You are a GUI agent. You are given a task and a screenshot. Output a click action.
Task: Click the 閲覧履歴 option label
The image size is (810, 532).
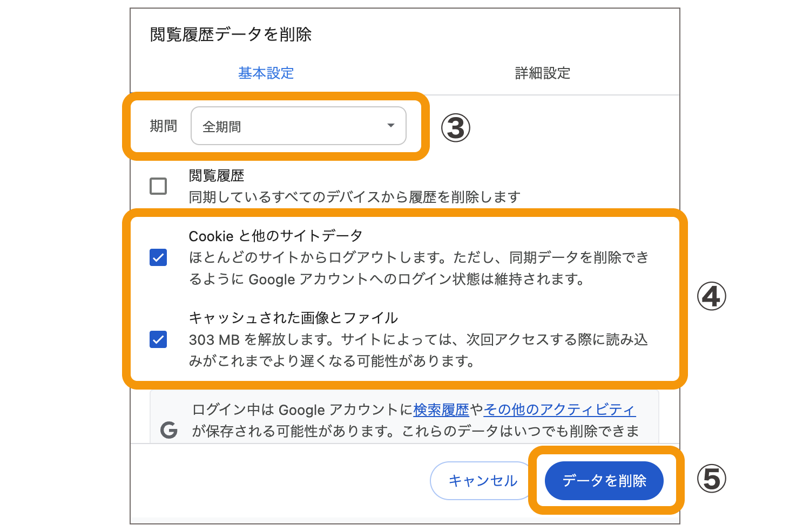[217, 175]
